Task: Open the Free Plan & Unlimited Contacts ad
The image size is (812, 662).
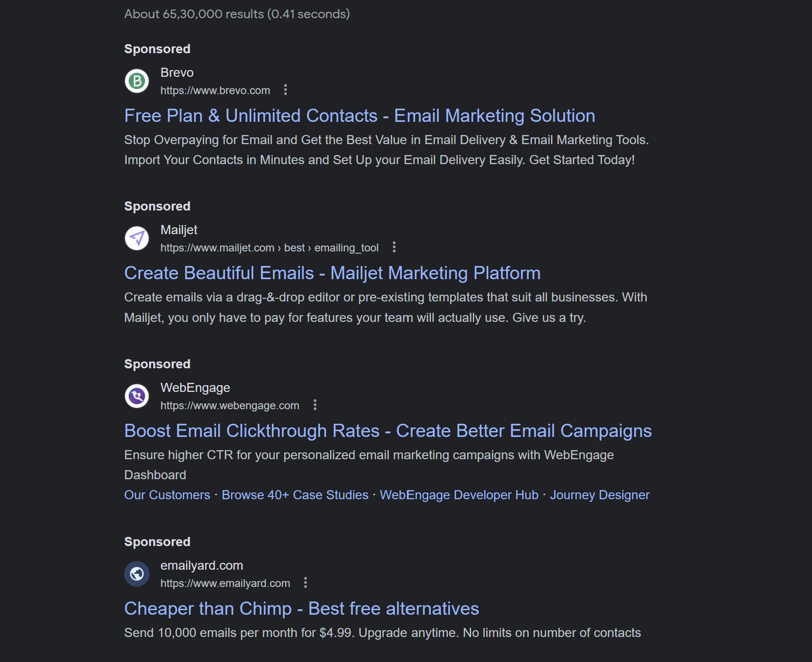Action: pos(359,116)
